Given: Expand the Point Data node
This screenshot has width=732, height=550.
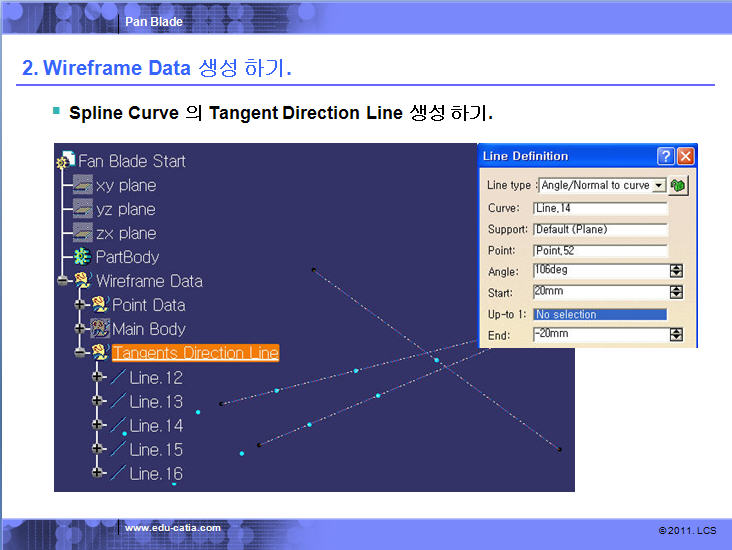Looking at the screenshot, I should click(80, 304).
